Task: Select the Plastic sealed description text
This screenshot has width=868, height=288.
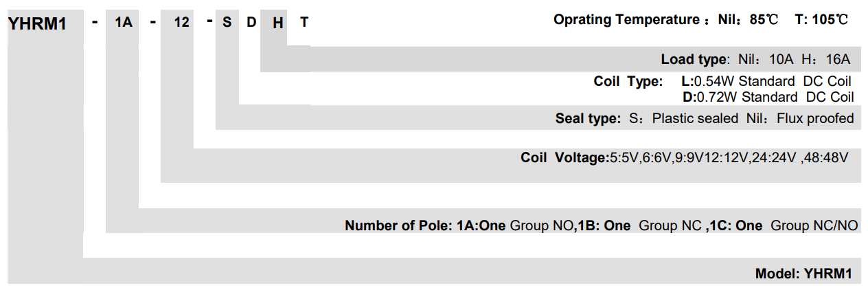Action: 695,118
